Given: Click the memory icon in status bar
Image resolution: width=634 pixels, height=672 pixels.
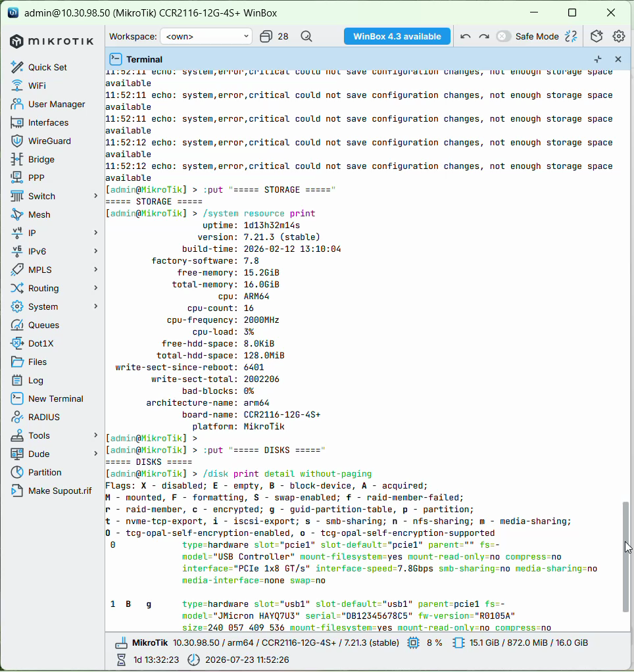Looking at the screenshot, I should (x=458, y=643).
